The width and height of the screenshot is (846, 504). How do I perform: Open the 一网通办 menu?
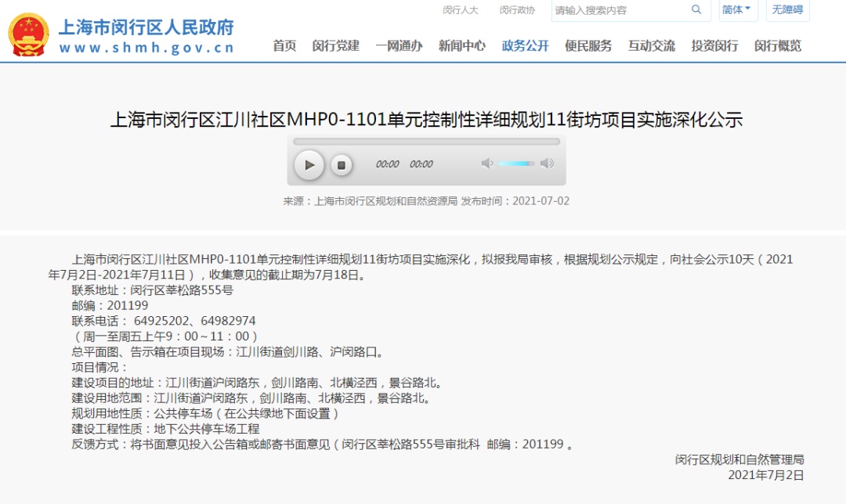(399, 46)
